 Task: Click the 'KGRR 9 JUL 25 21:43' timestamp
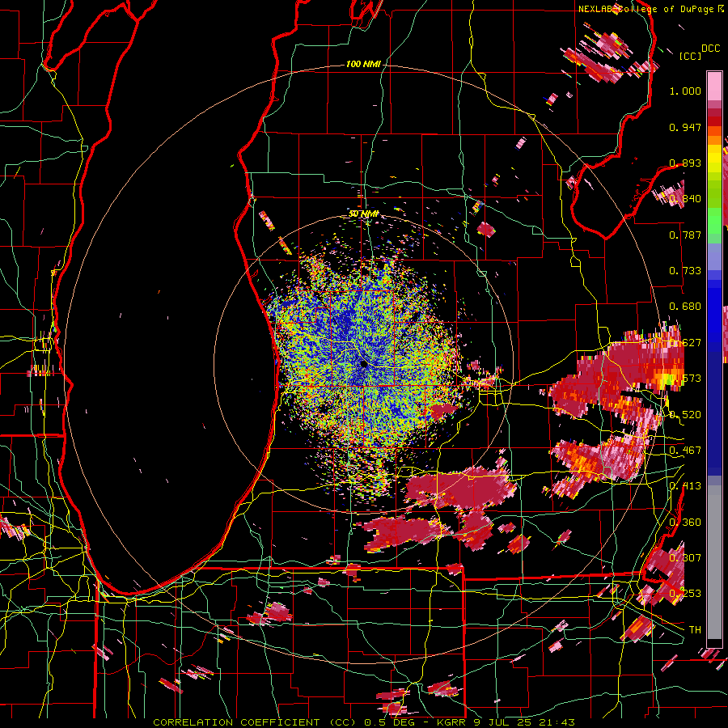506,722
